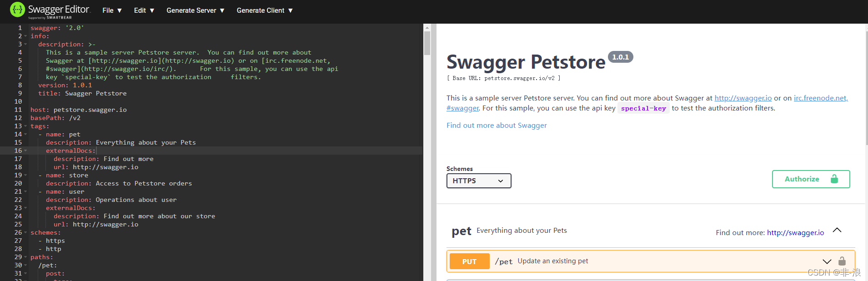Fold the /pet path block at line 30
Screen dimensions: 868x281
pos(25,265)
